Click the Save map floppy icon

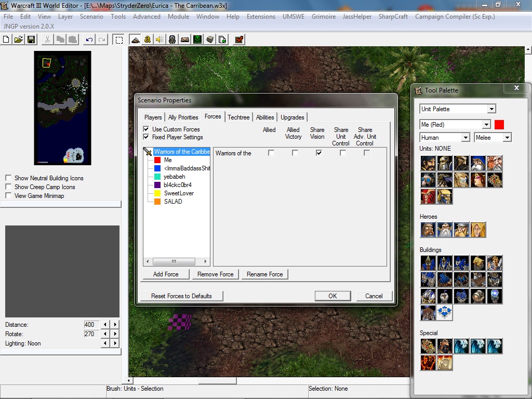(x=31, y=39)
